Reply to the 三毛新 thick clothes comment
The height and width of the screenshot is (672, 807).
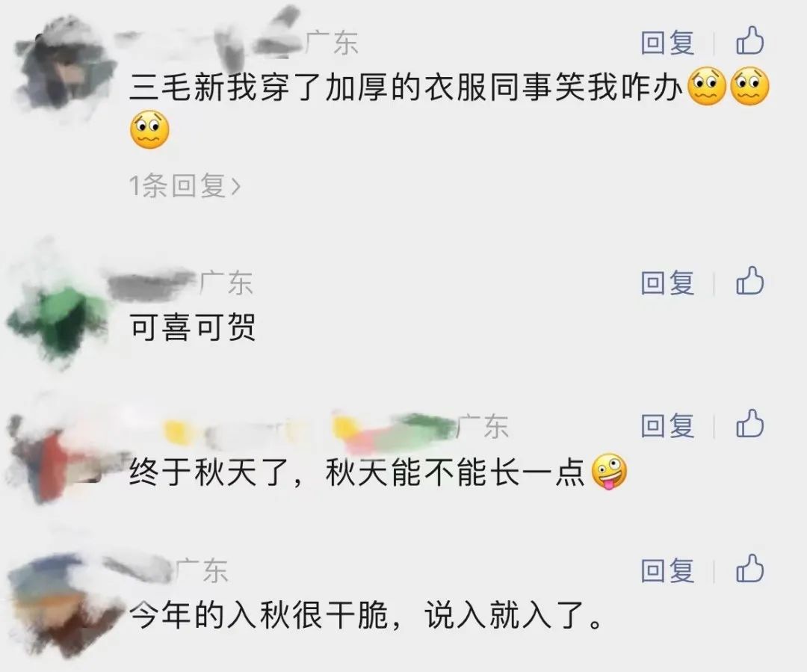tap(667, 42)
